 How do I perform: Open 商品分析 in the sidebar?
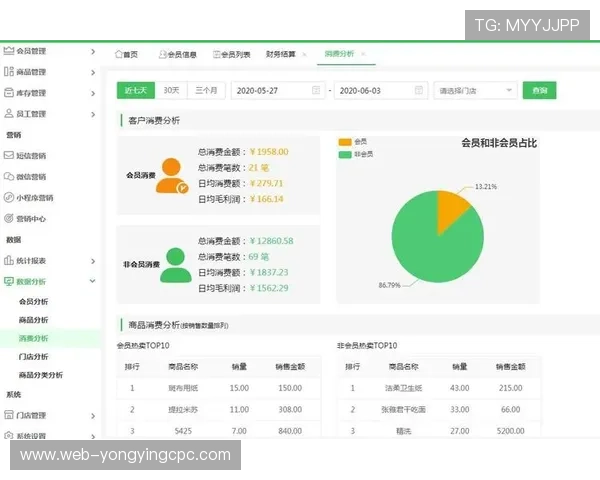click(x=34, y=320)
